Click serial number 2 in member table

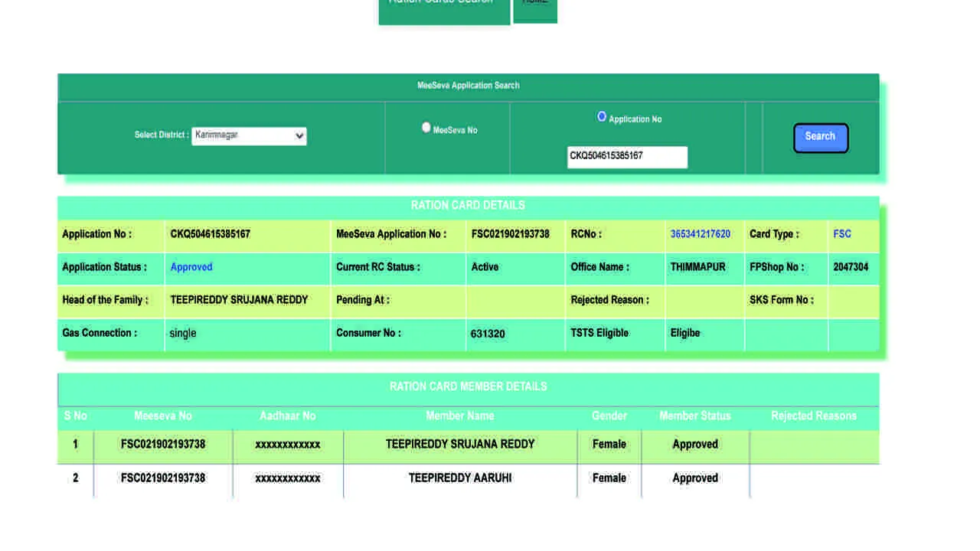[75, 478]
